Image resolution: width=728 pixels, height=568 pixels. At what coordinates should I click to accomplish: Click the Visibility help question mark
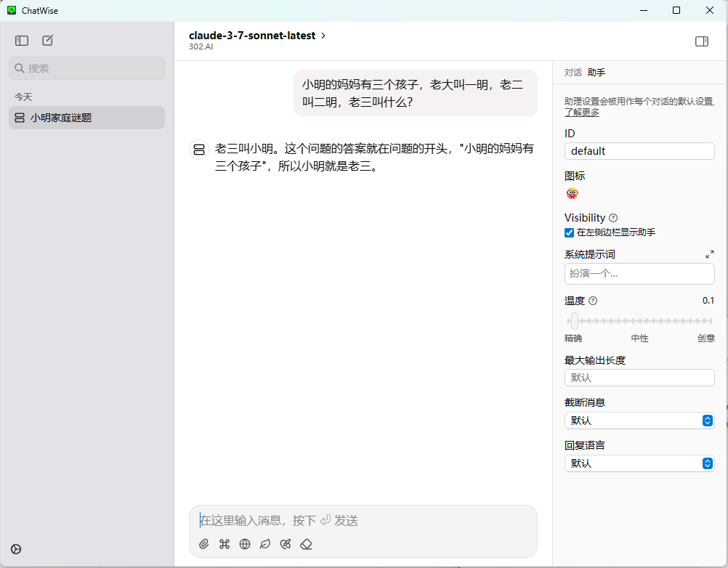(612, 217)
